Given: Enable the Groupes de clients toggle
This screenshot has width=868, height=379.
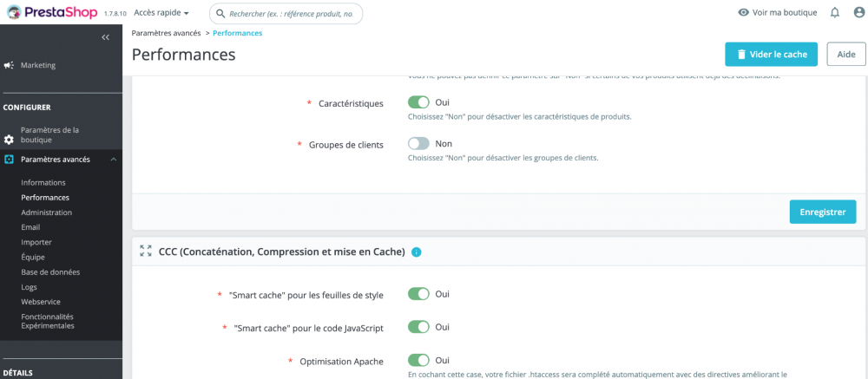Looking at the screenshot, I should (x=418, y=143).
